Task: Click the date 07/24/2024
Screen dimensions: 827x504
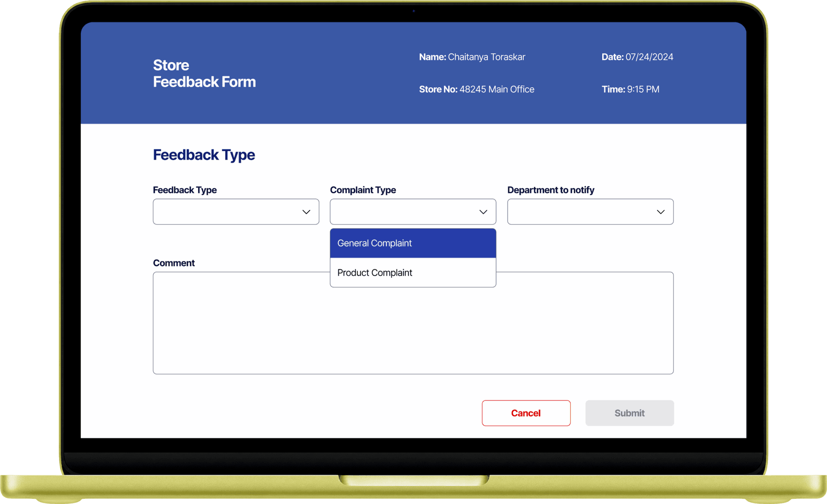Action: [649, 57]
